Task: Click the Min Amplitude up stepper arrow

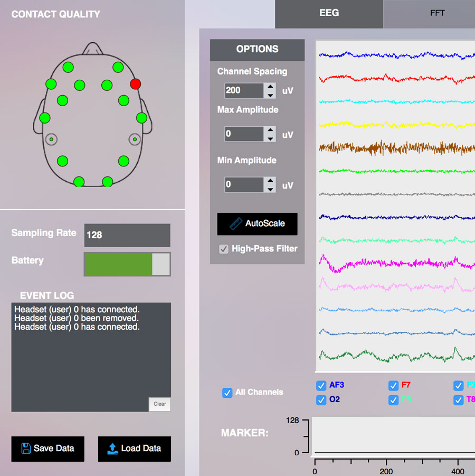Action: click(x=271, y=181)
